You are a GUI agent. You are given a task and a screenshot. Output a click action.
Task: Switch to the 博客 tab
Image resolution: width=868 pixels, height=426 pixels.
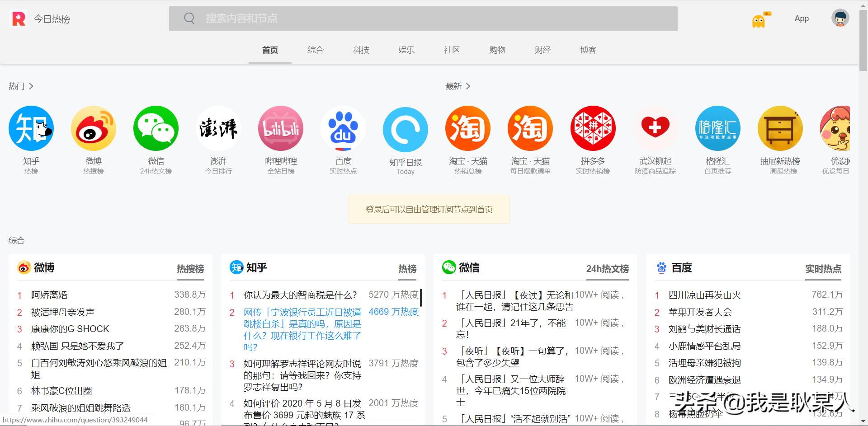589,50
